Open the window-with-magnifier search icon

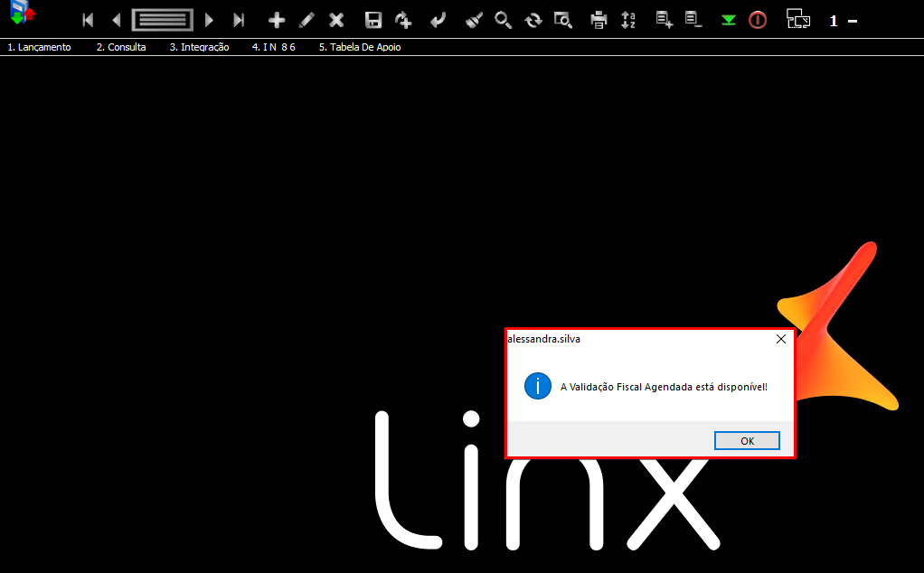(x=563, y=20)
